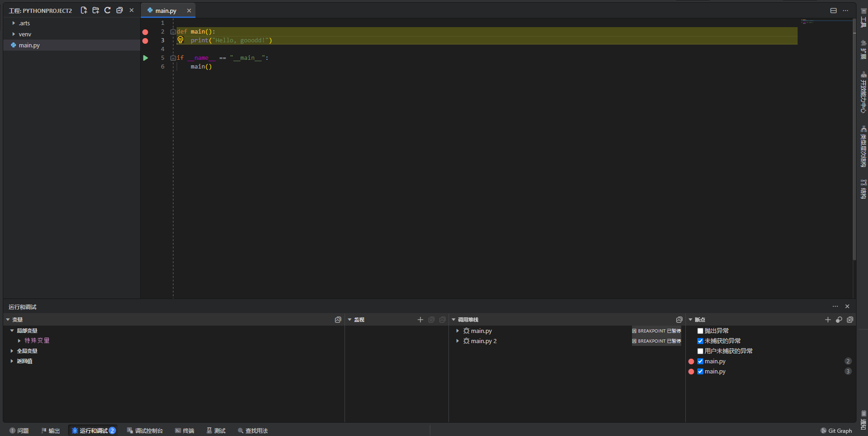
Task: Click the editor vertical scrollbar
Action: 854,140
